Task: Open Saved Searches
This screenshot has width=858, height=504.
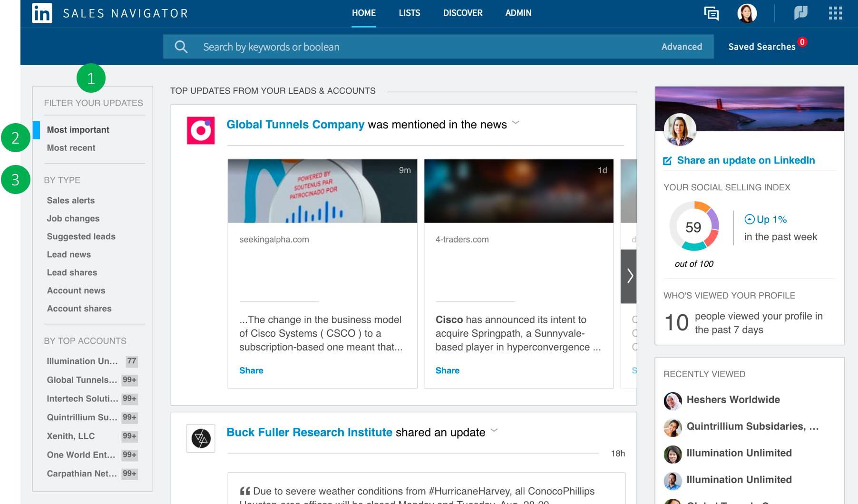Action: tap(762, 47)
